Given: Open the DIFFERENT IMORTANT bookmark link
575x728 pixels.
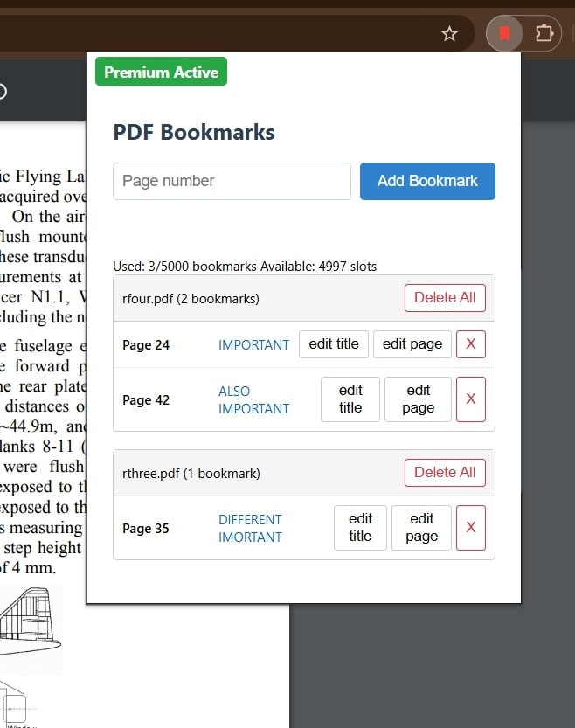Looking at the screenshot, I should [x=250, y=529].
